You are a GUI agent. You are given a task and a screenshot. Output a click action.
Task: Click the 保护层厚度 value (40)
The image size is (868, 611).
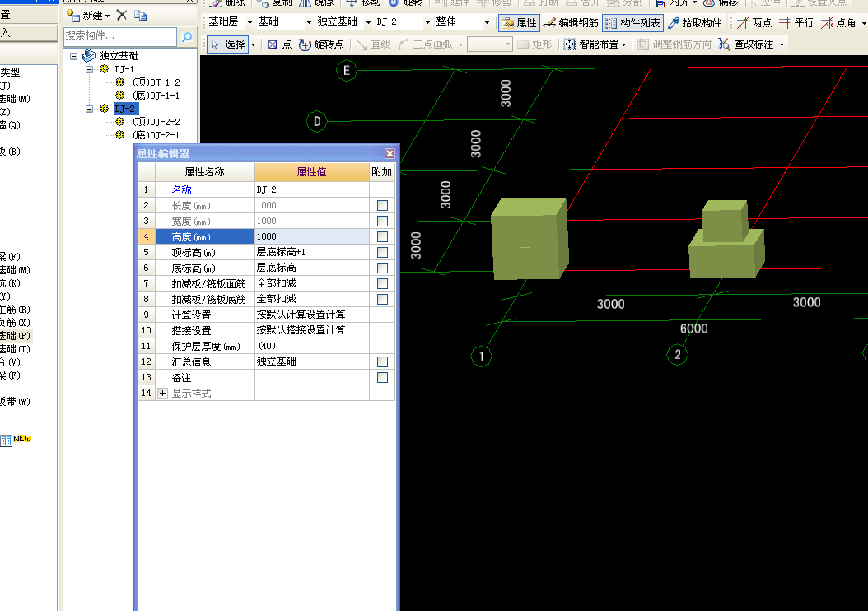point(311,346)
